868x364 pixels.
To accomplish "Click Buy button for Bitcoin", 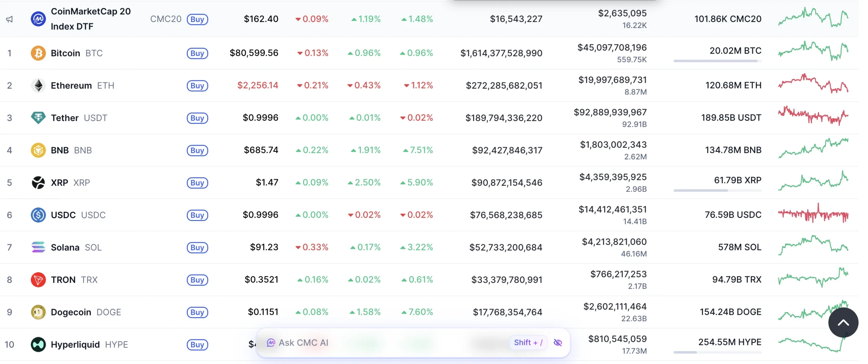I will coord(197,53).
